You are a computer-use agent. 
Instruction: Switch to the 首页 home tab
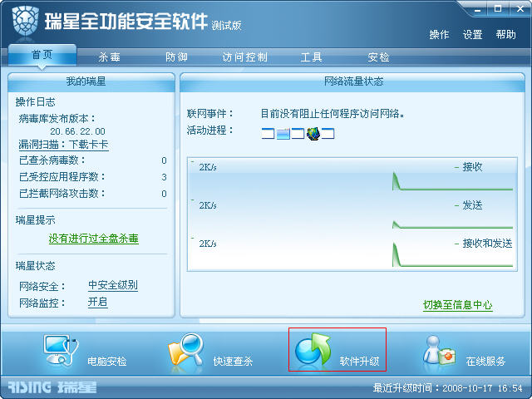pos(42,54)
